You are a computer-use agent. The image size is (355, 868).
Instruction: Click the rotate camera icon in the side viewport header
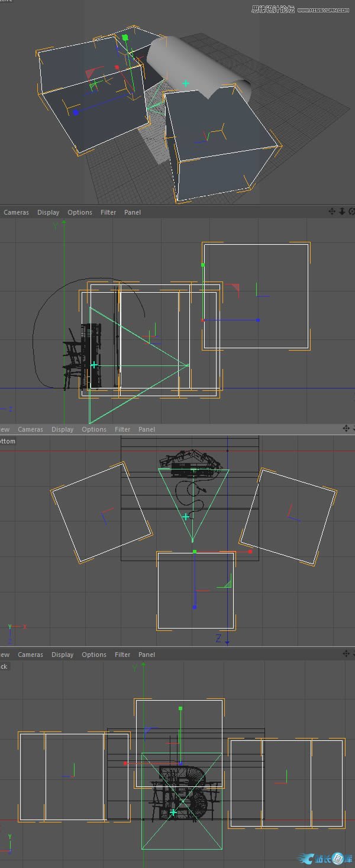(351, 212)
